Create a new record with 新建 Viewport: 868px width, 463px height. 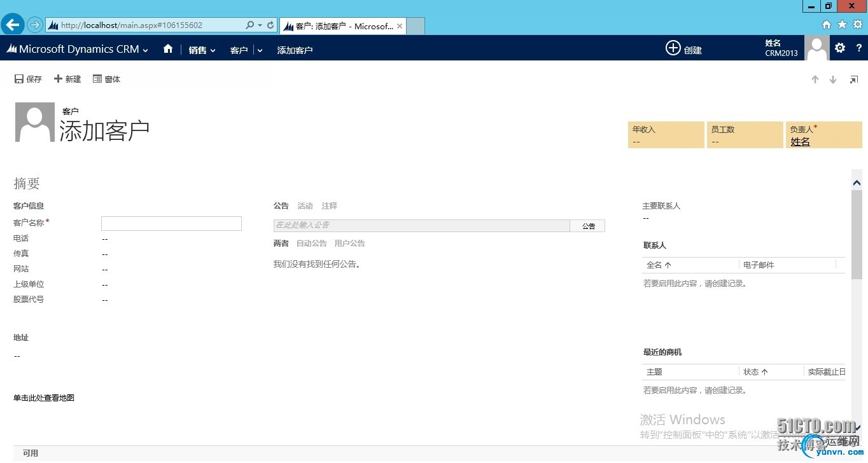(x=67, y=79)
